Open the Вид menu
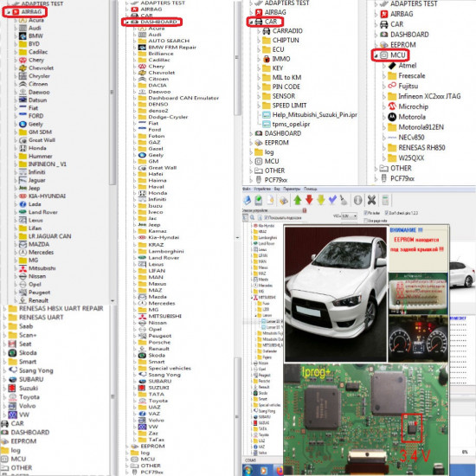This screenshot has height=476, width=476. pyautogui.click(x=277, y=189)
